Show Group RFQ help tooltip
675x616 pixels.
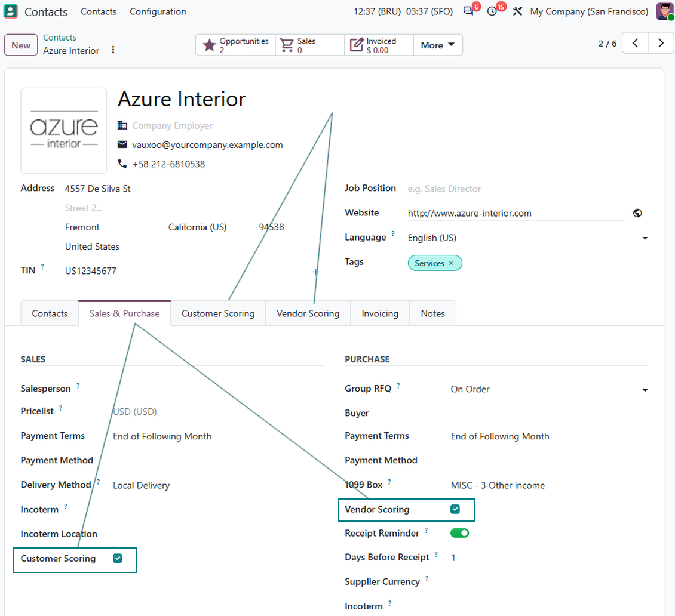tap(398, 386)
